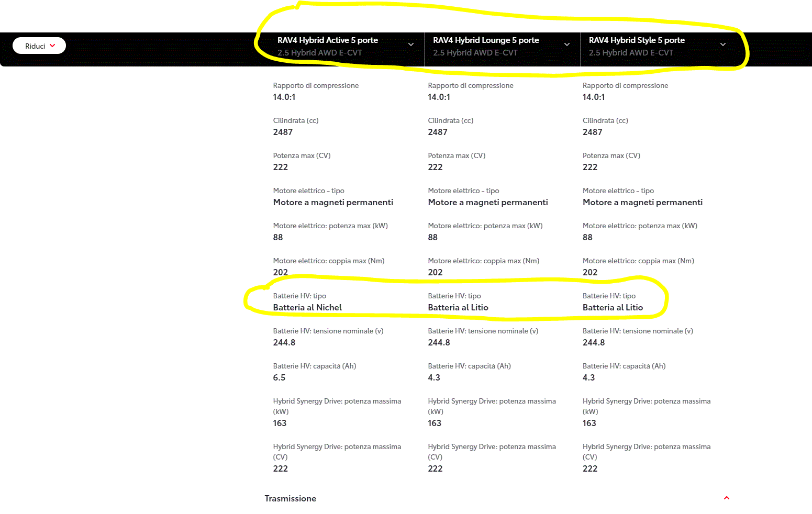Click "Hybrid Synergy Drive: potenza massima (CV)" label, Lounge column
Viewport: 812px width, 514px height.
(x=492, y=452)
